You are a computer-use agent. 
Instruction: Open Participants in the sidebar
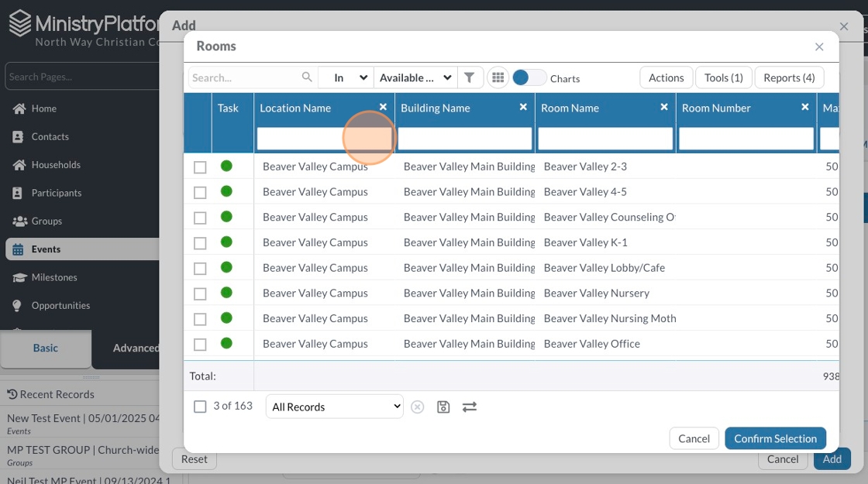[57, 193]
